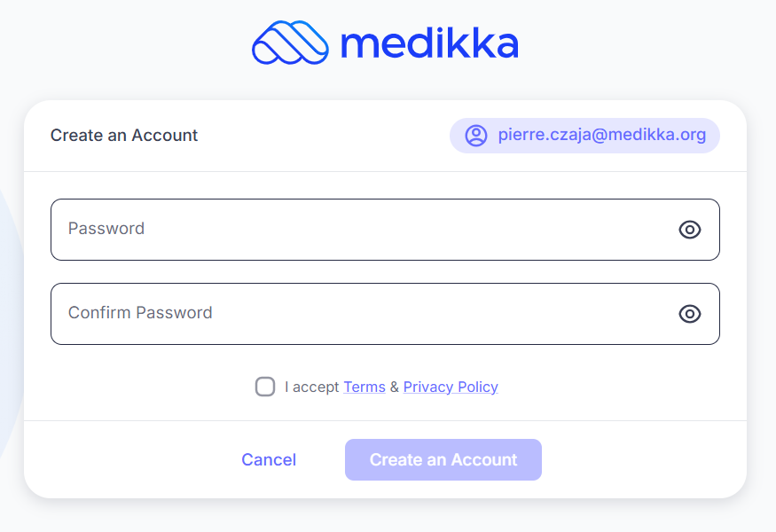The width and height of the screenshot is (776, 532).
Task: Click the user profile avatar icon
Action: 476,136
